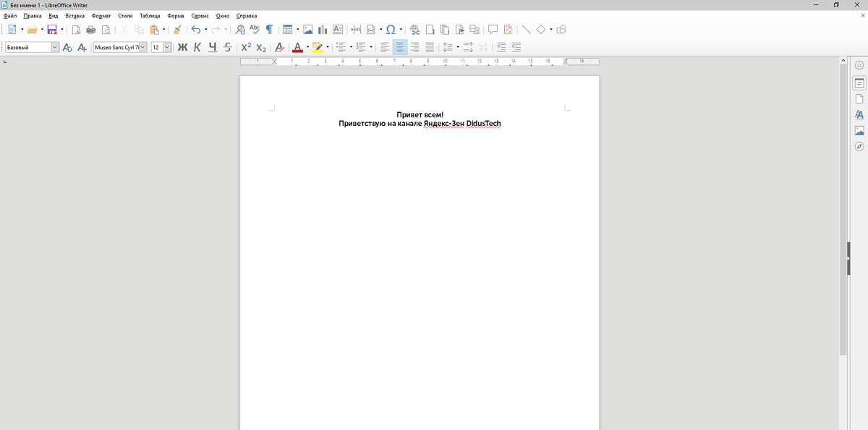Toggle center alignment
868x430 pixels.
coord(400,47)
